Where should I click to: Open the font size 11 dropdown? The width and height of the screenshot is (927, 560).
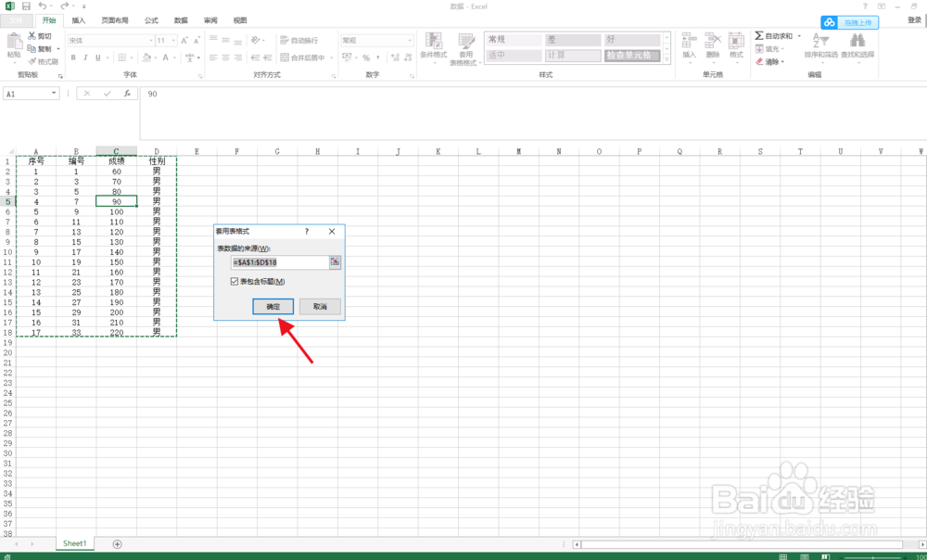coord(173,40)
